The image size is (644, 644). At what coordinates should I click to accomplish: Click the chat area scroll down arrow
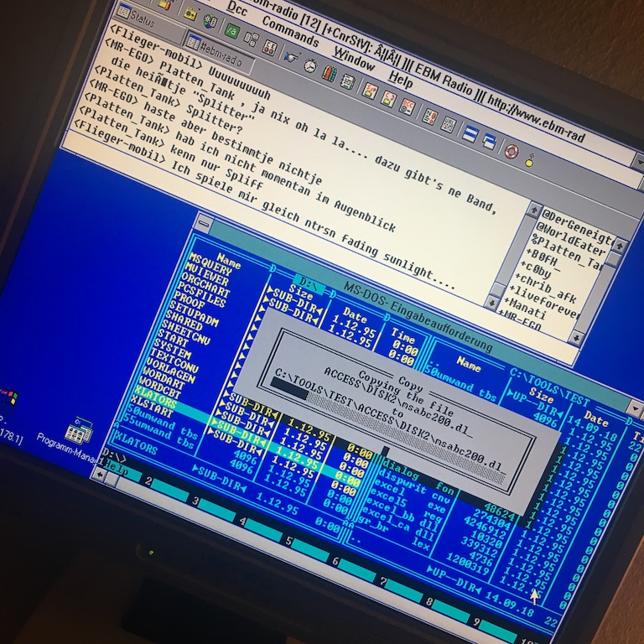point(492,303)
